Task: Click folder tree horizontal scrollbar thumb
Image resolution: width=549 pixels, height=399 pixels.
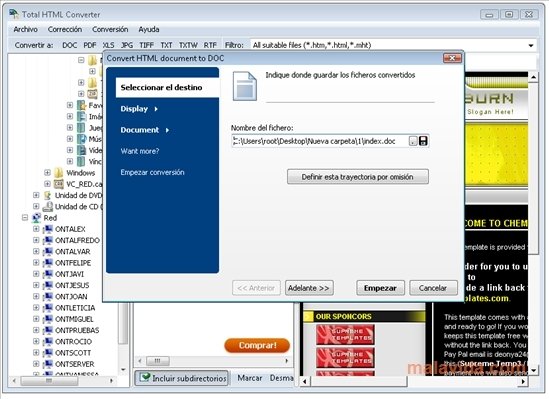Action: click(49, 380)
